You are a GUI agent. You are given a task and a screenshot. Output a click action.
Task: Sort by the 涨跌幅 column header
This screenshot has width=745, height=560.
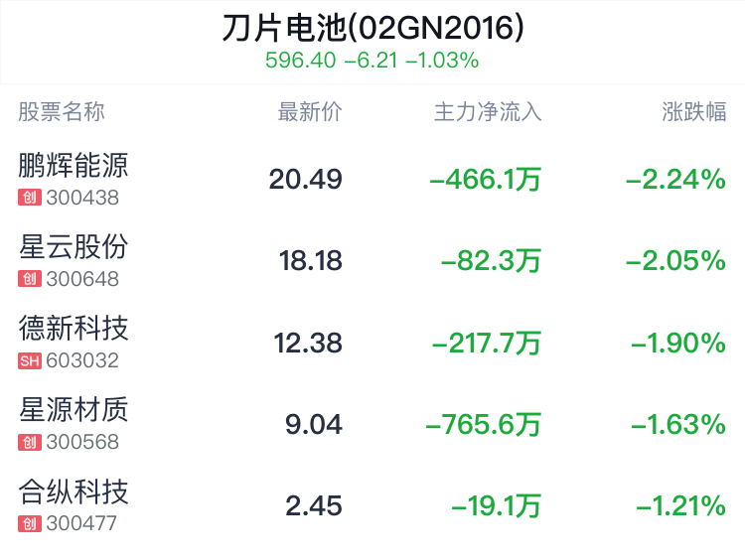[694, 112]
